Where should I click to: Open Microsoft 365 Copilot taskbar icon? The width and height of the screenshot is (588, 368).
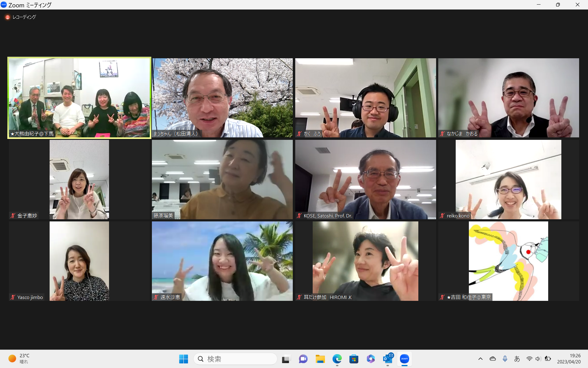tap(371, 359)
